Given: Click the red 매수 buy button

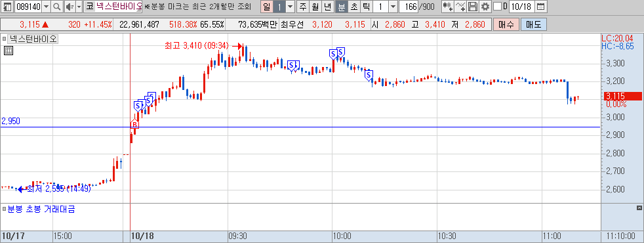Looking at the screenshot, I should [x=506, y=25].
